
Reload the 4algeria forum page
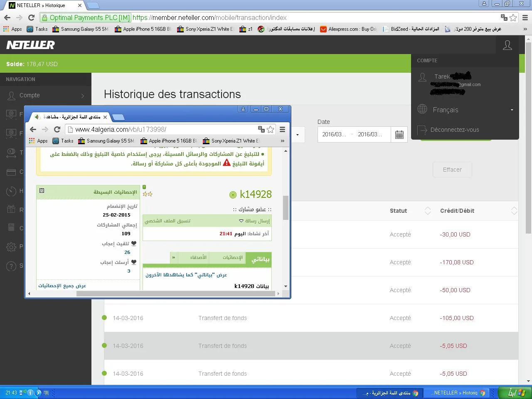[57, 129]
